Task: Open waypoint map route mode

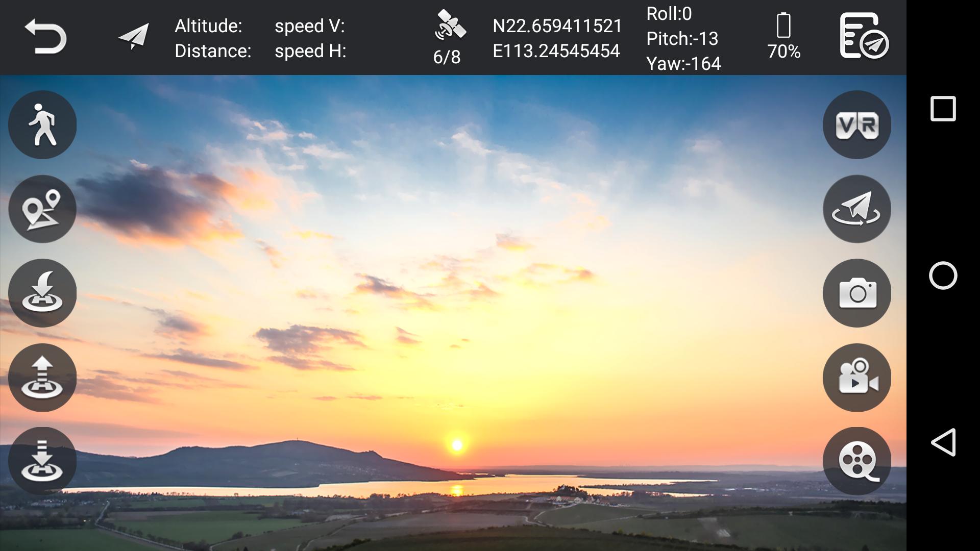Action: (x=42, y=209)
